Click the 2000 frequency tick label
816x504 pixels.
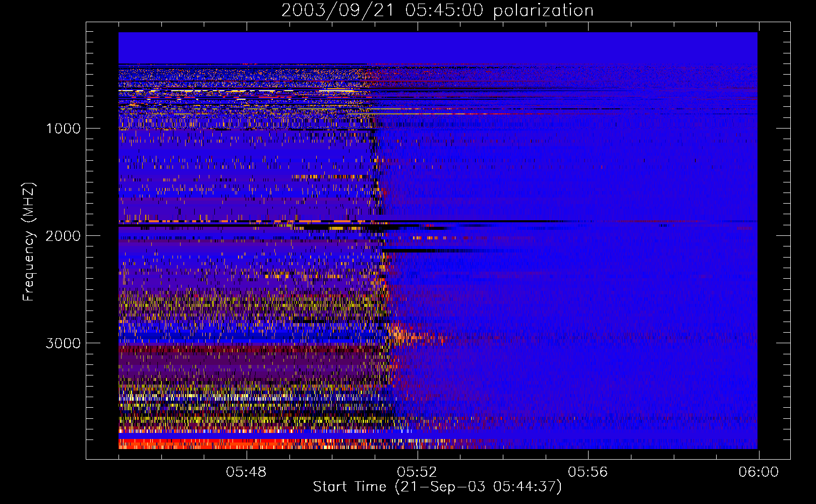coord(63,236)
